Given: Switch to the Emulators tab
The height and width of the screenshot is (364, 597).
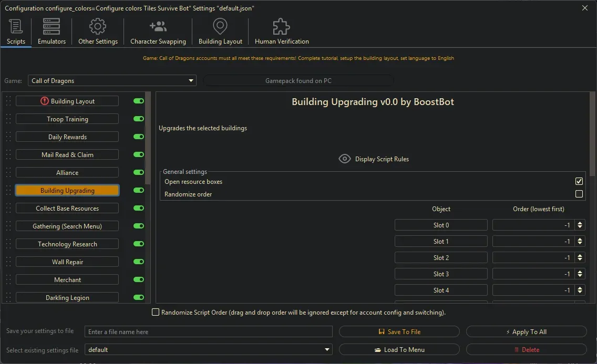Looking at the screenshot, I should [x=51, y=30].
